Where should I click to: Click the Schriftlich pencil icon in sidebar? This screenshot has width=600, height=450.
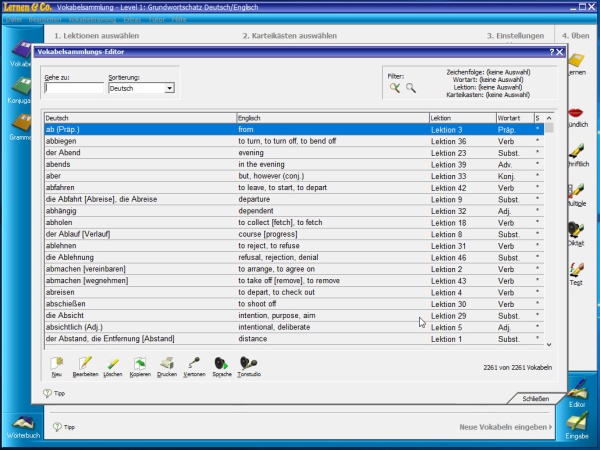pos(576,151)
